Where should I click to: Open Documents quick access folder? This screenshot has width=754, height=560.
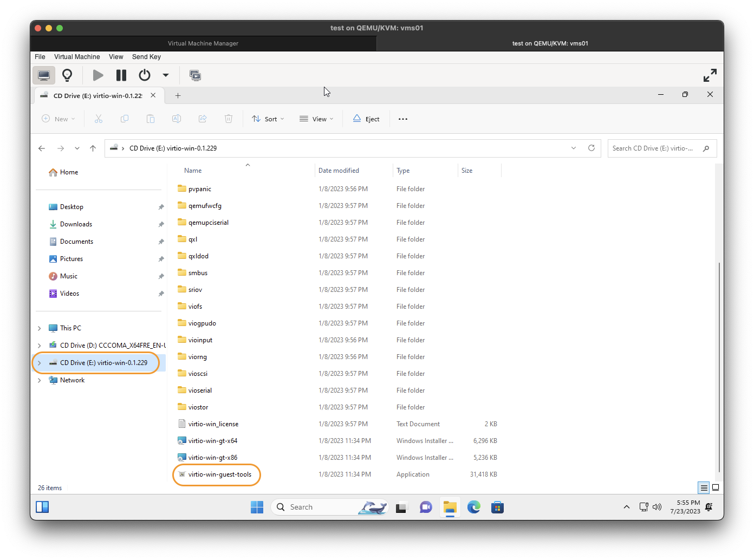coord(76,242)
